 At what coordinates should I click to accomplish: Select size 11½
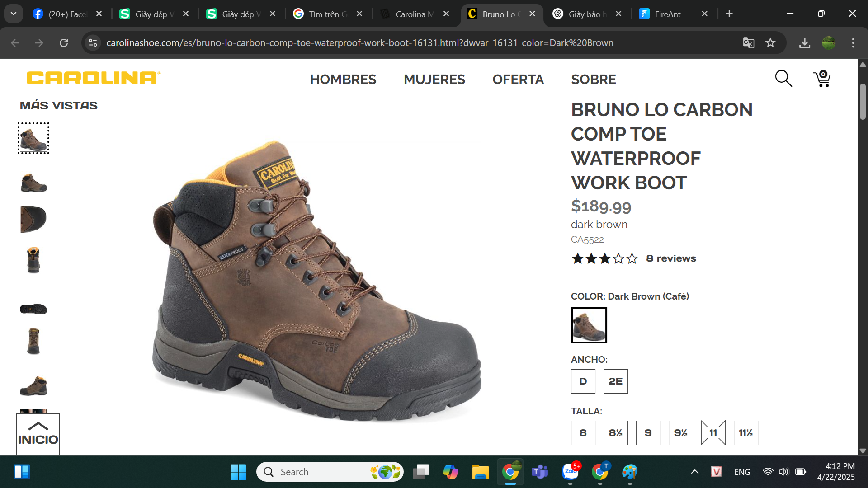tap(746, 433)
